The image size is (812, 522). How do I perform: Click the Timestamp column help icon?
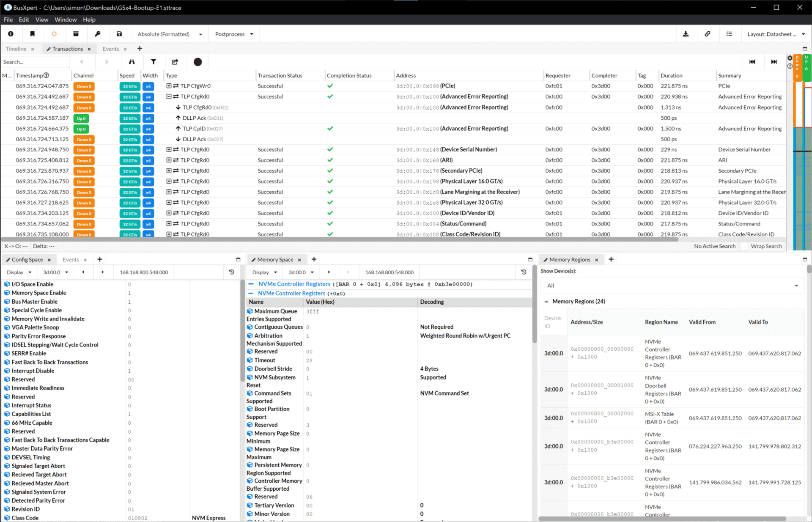tap(46, 75)
